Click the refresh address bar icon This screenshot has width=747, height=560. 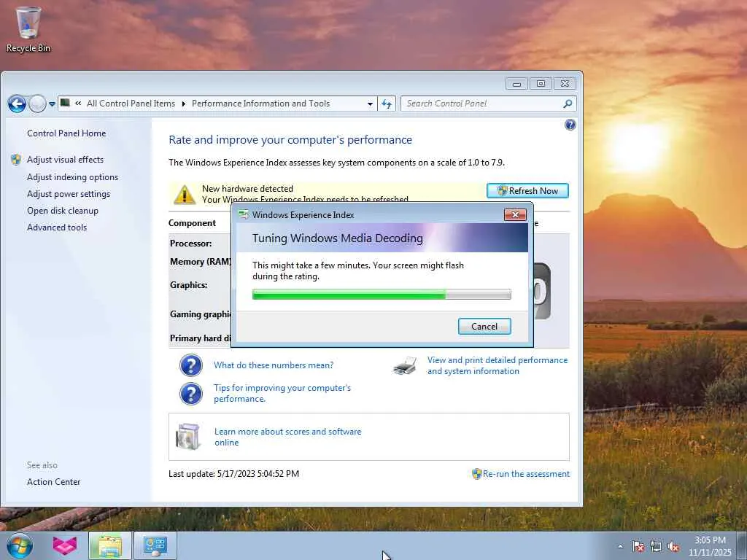387,104
